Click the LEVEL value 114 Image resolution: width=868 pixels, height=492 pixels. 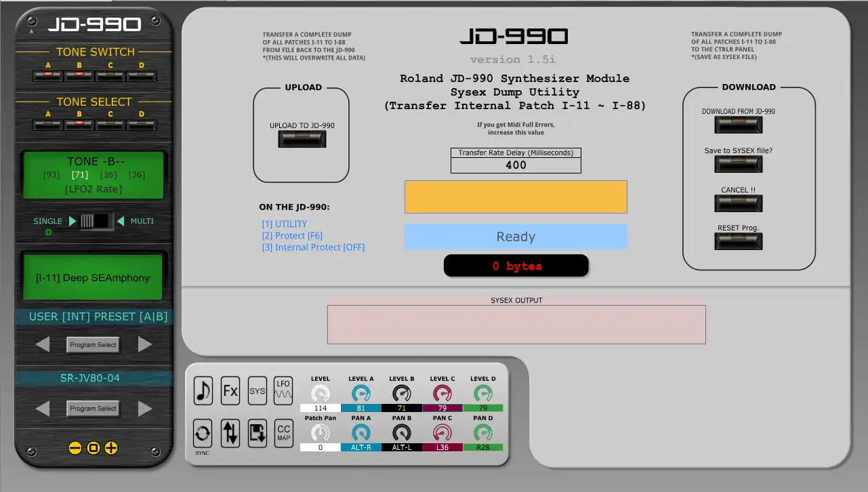tap(321, 408)
